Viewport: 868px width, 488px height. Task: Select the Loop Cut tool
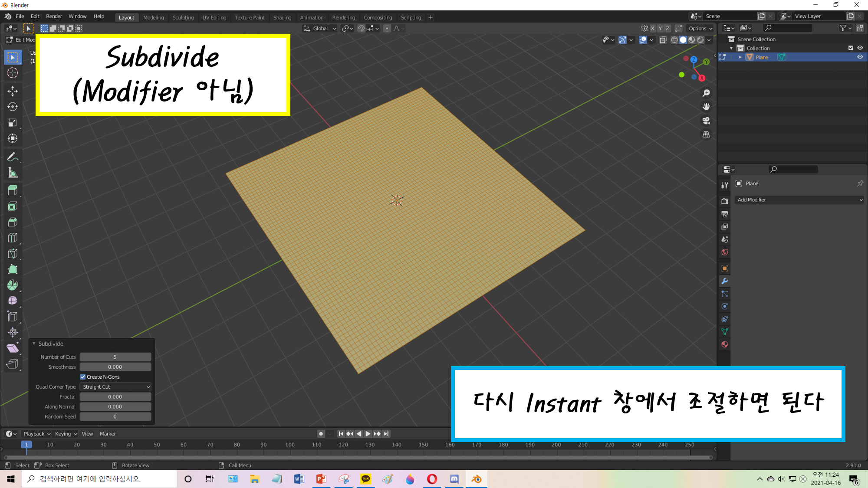[13, 238]
